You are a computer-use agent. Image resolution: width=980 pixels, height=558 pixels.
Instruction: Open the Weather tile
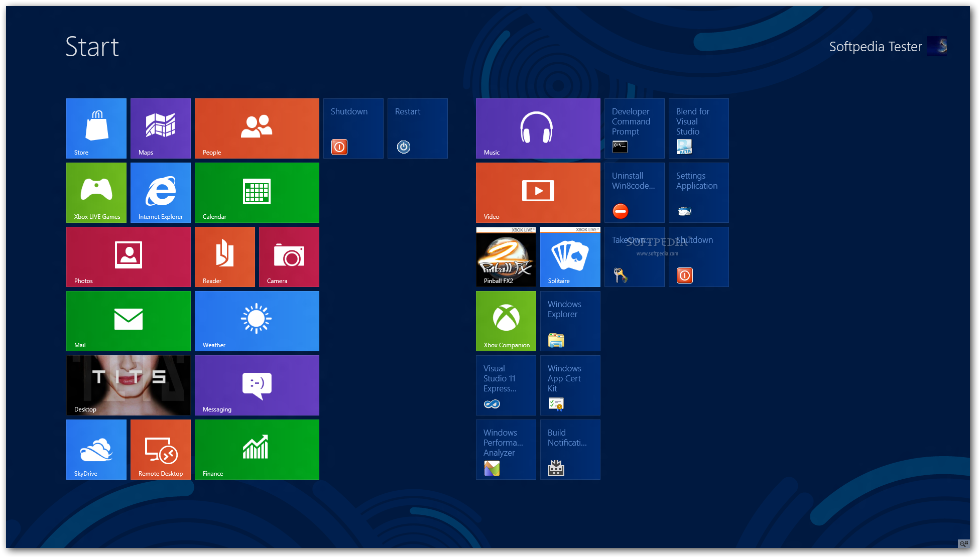tap(257, 321)
